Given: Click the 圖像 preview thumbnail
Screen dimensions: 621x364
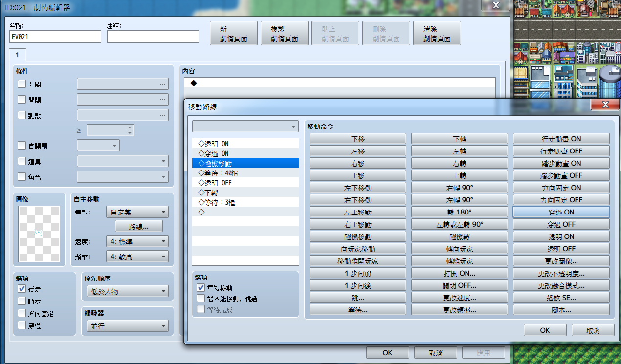Looking at the screenshot, I should (39, 234).
